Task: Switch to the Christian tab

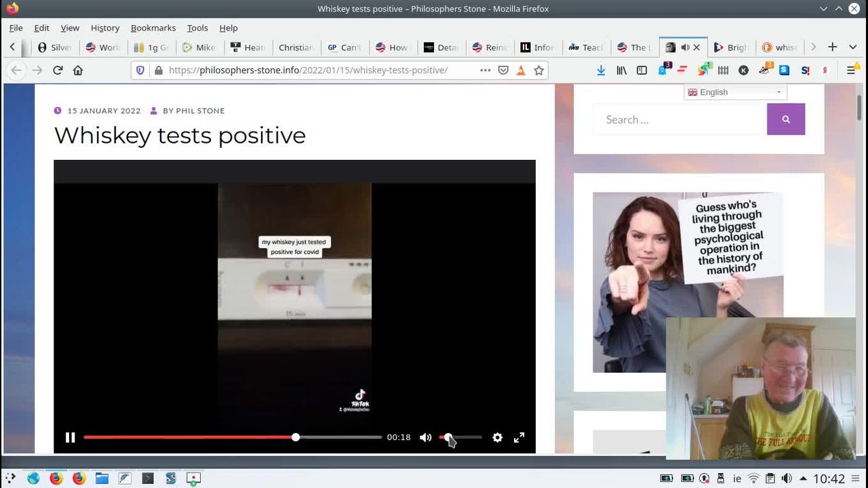Action: pos(295,47)
